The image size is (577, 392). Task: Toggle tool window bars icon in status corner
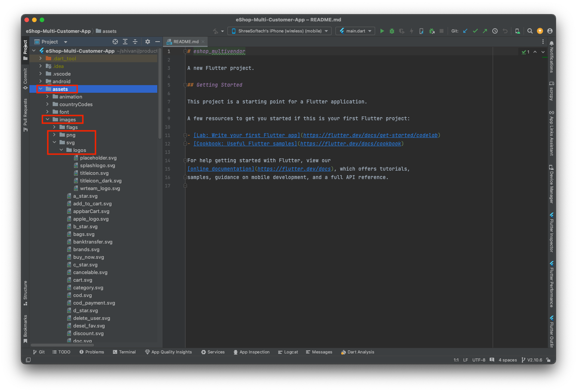tap(28, 360)
